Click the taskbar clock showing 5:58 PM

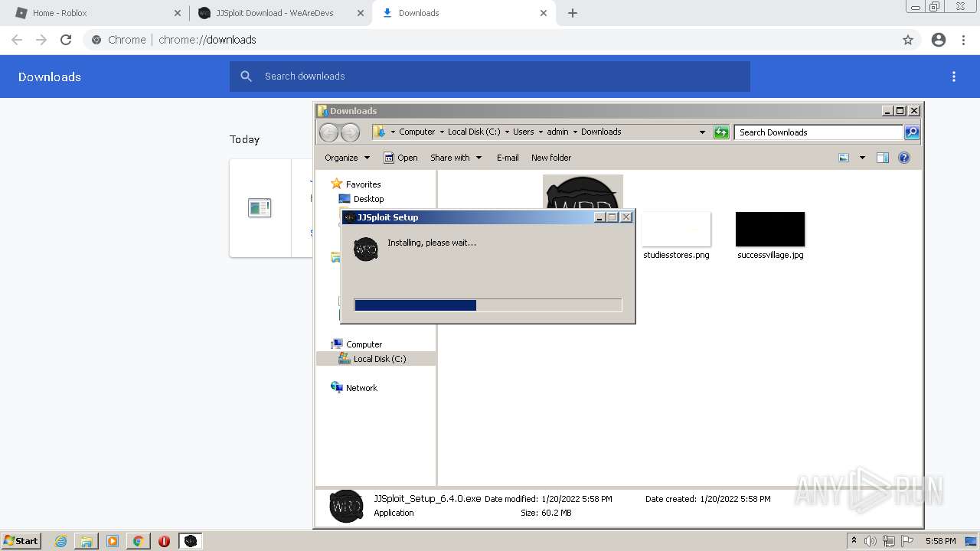[x=940, y=541]
